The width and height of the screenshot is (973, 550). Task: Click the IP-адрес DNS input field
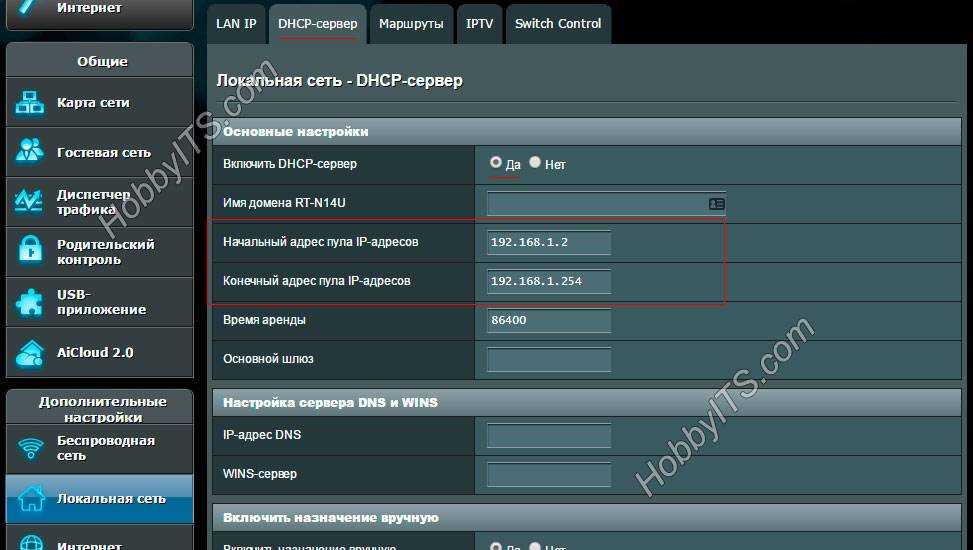point(548,435)
